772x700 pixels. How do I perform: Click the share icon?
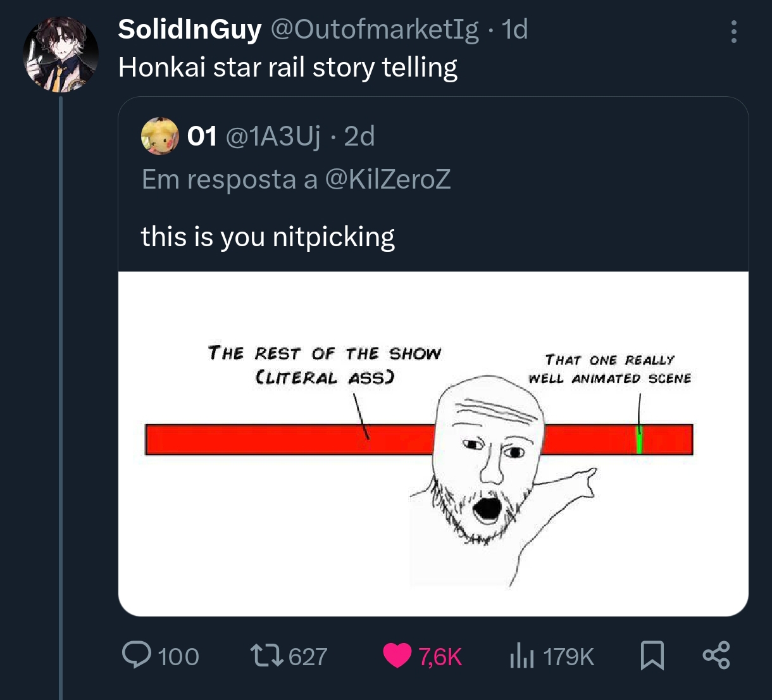click(716, 655)
